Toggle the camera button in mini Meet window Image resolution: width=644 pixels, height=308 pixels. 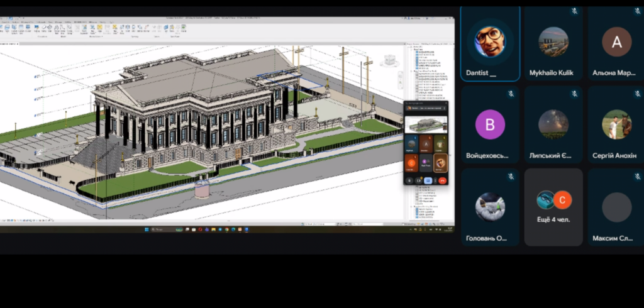(x=419, y=180)
